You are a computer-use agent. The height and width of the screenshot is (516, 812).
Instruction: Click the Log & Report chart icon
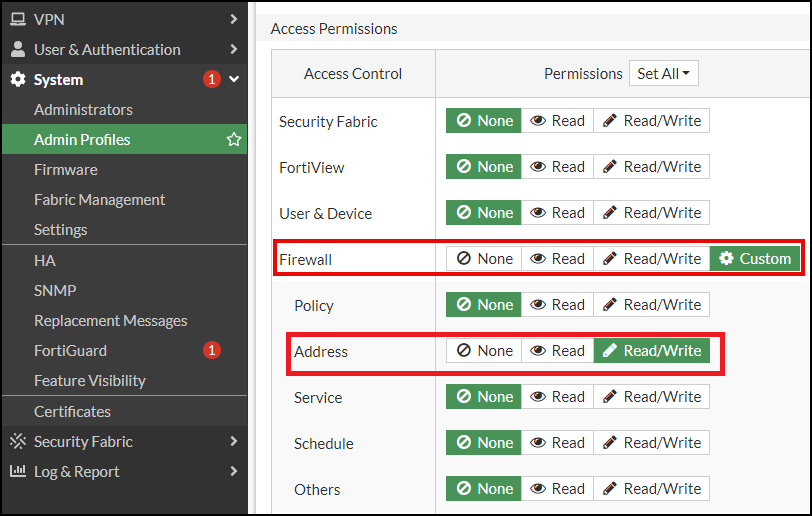pyautogui.click(x=17, y=471)
